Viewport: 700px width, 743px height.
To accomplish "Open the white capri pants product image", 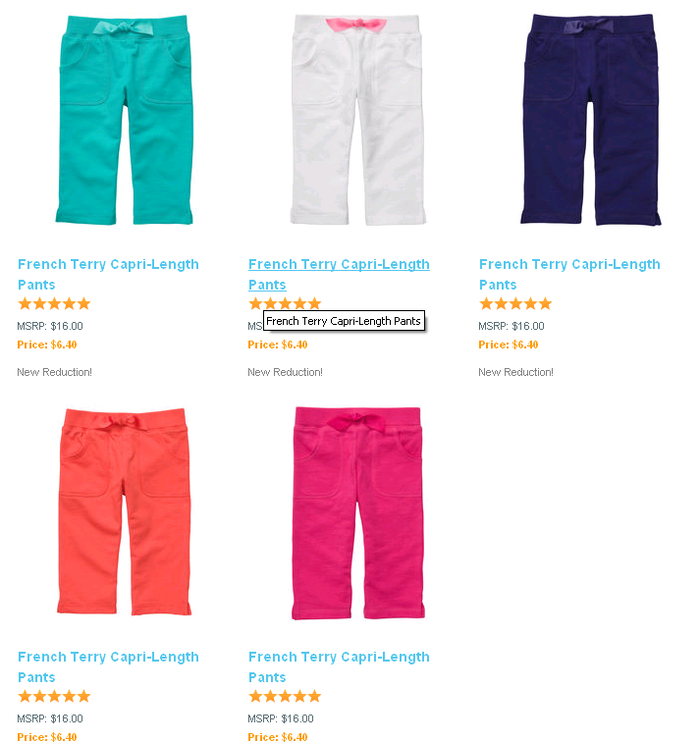I will coord(358,120).
